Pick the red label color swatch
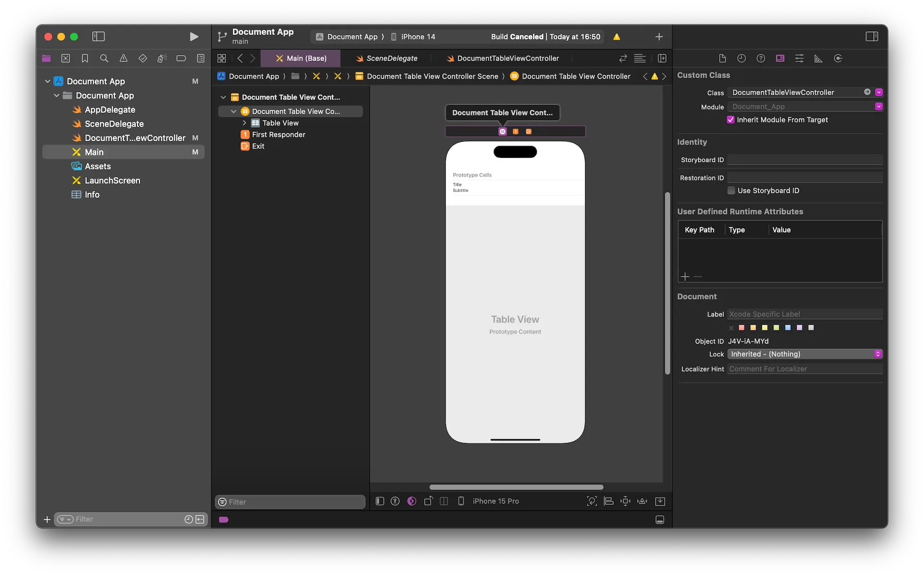 click(742, 328)
